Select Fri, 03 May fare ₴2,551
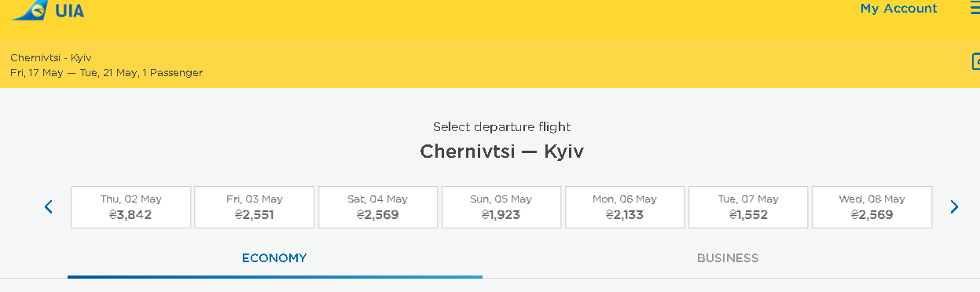 (255, 207)
